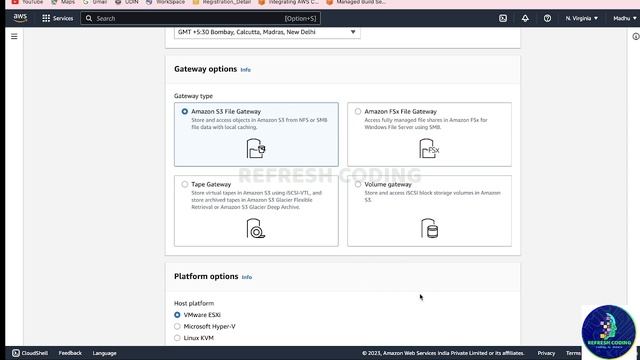Choose the Microsoft Hyper-V host platform

tap(177, 327)
